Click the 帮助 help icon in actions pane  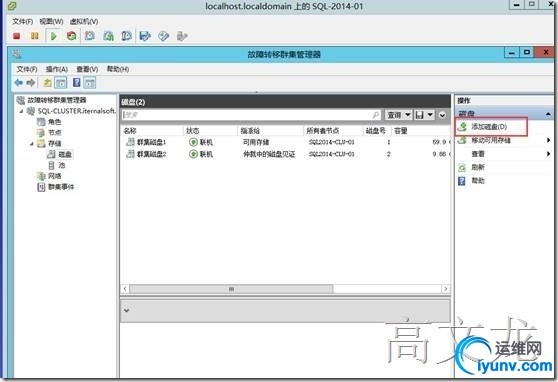(462, 181)
